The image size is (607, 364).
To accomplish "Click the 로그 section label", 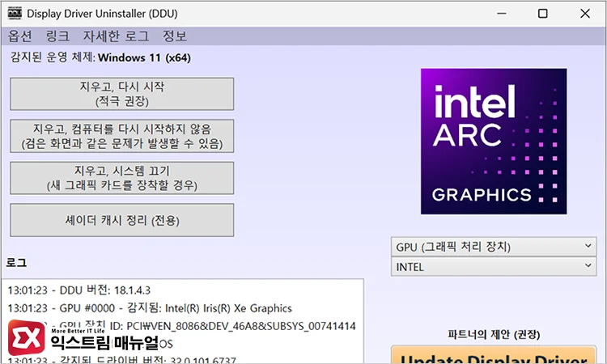I will [16, 263].
